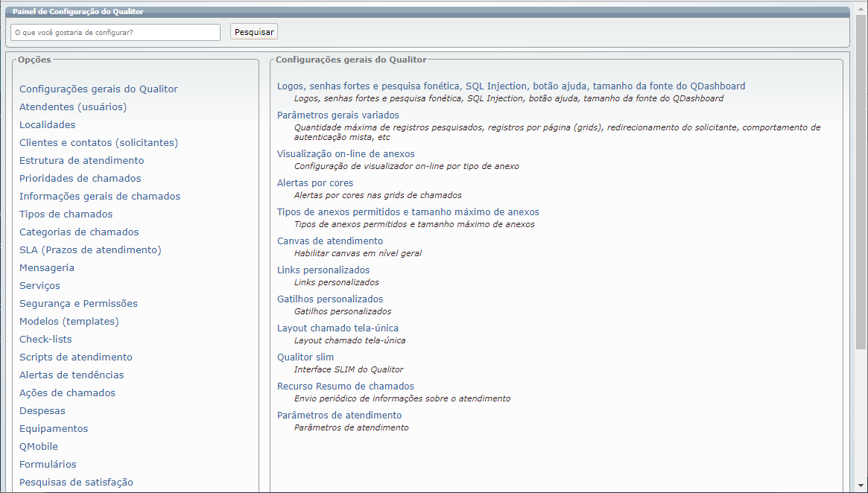Select Tipos de chamados option
Viewport: 868px width, 493px height.
tap(66, 214)
